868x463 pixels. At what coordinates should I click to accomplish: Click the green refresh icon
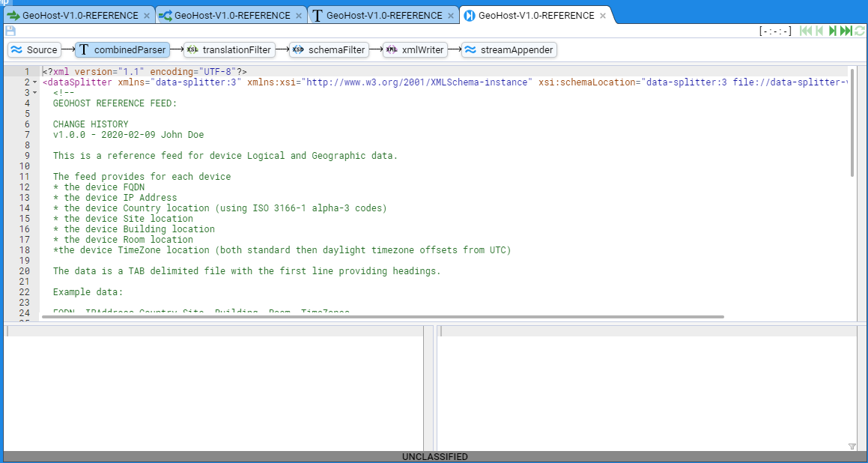click(860, 31)
